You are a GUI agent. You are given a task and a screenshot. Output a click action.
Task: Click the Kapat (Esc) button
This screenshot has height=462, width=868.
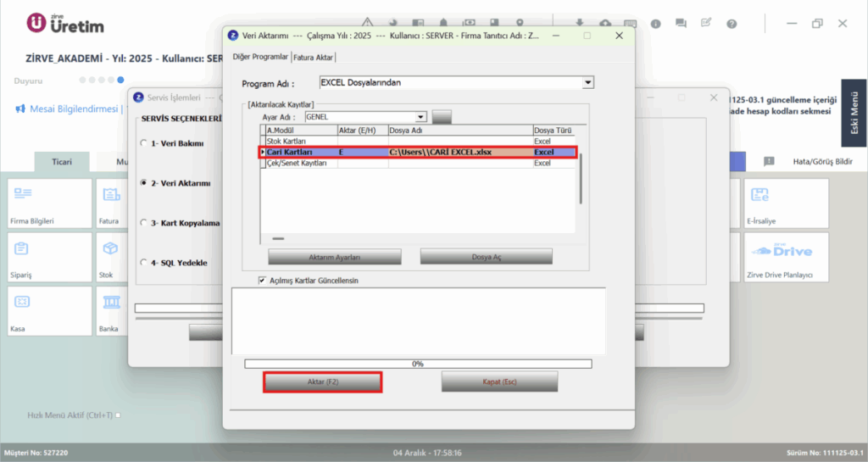pos(499,381)
